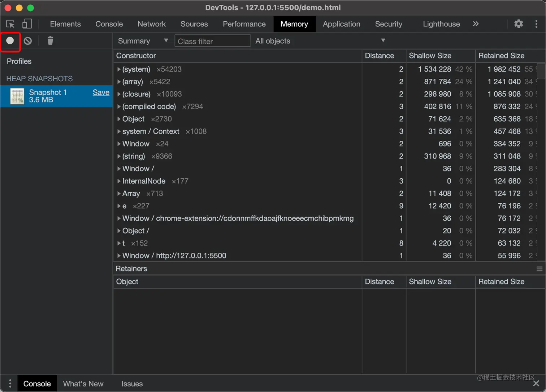
Task: Expand the (system) constructor row
Action: click(119, 69)
